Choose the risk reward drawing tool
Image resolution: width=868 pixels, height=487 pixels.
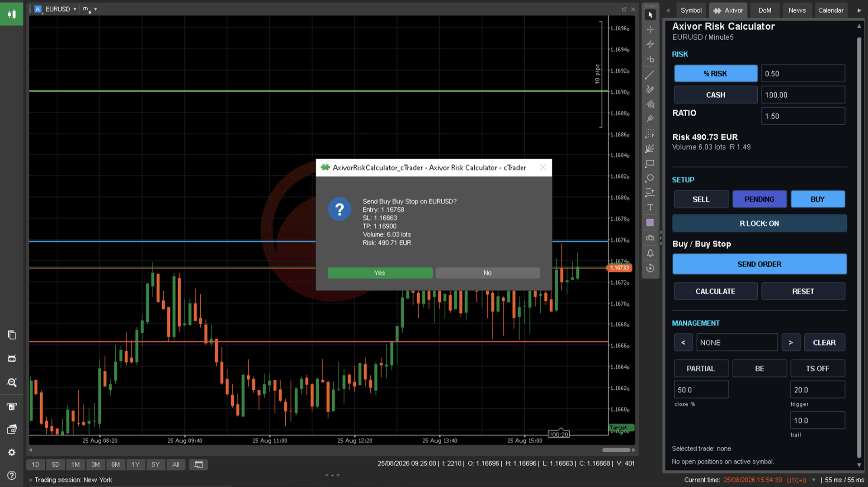point(650,193)
